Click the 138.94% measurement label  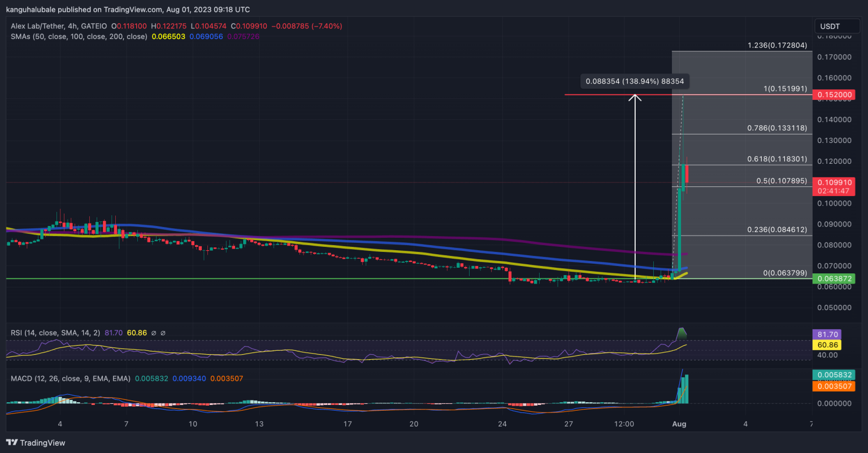pyautogui.click(x=635, y=81)
